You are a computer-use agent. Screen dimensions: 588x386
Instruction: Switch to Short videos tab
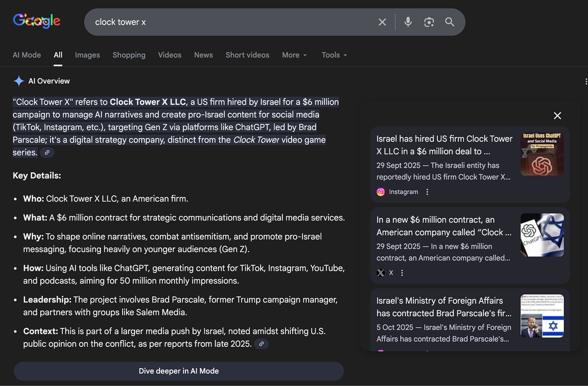click(x=247, y=55)
